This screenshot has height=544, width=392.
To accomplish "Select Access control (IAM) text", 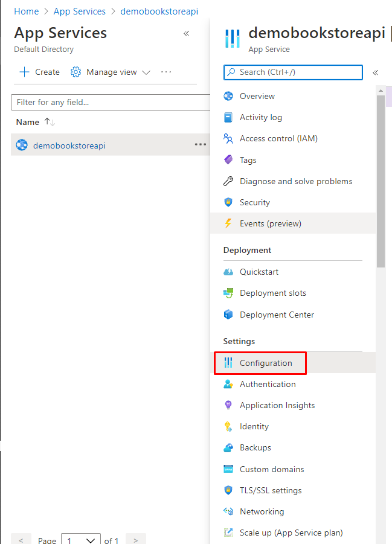I will (278, 138).
